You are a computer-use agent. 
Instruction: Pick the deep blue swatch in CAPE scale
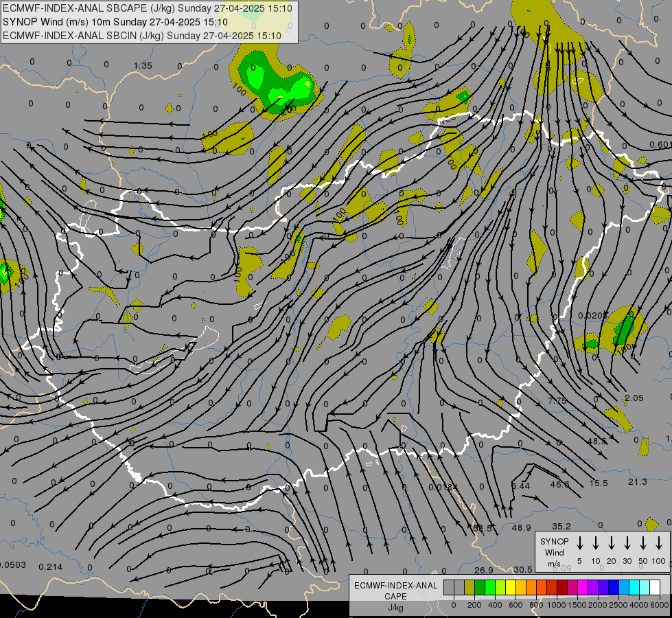[614, 588]
